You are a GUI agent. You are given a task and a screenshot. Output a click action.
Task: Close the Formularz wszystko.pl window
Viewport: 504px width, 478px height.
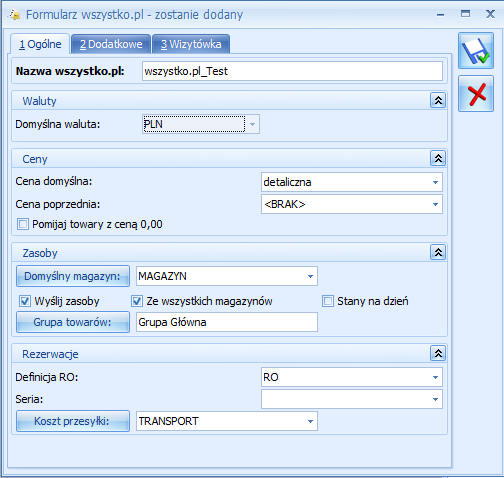pos(490,14)
